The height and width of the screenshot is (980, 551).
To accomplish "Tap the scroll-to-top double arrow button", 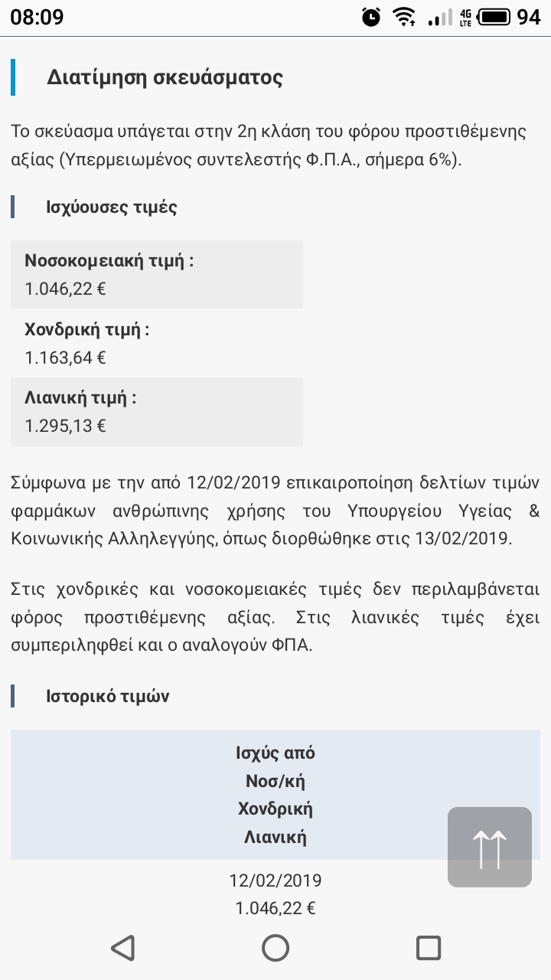I will 490,847.
